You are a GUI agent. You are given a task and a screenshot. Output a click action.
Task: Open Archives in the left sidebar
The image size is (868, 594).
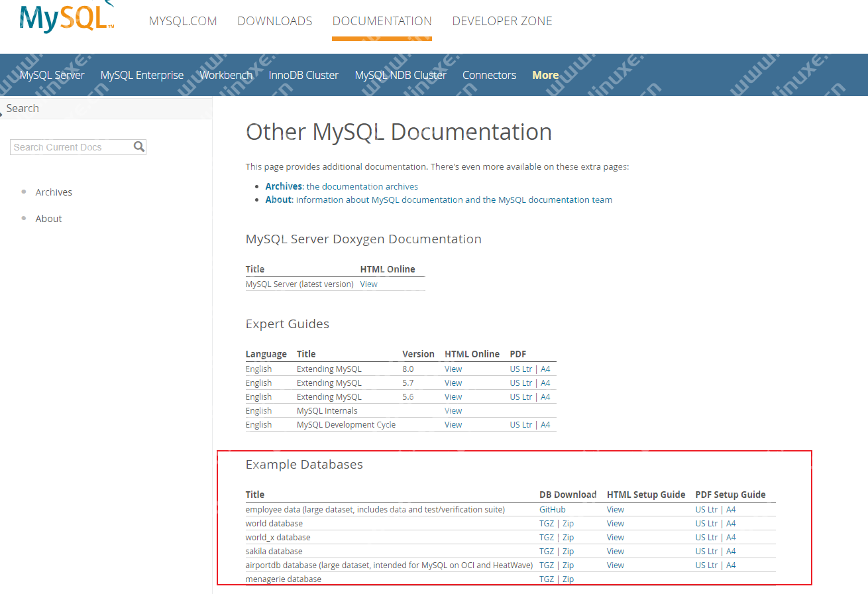pyautogui.click(x=54, y=192)
